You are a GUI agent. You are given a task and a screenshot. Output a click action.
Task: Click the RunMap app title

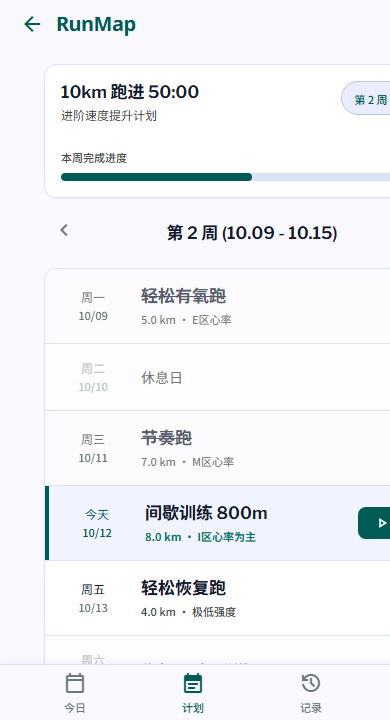[x=96, y=24]
